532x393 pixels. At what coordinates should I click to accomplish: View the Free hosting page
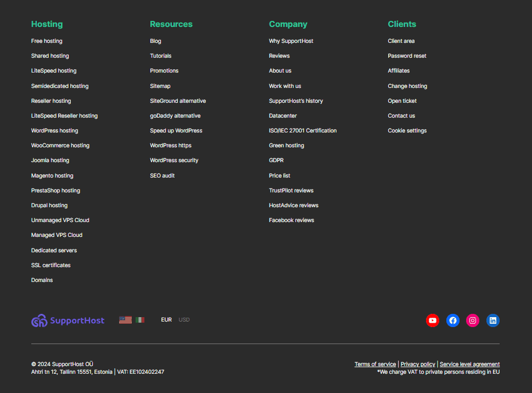(47, 41)
